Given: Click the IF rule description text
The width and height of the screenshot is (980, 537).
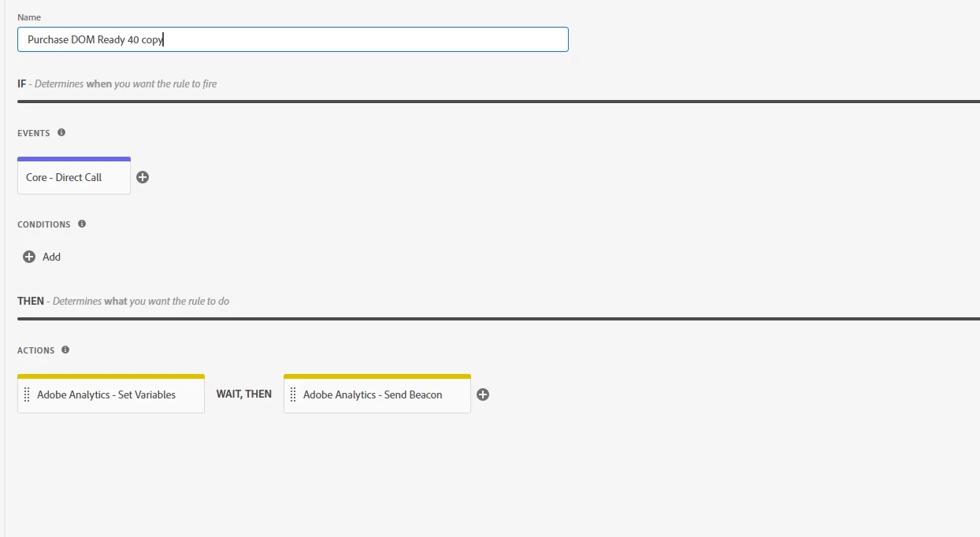Looking at the screenshot, I should [x=117, y=83].
